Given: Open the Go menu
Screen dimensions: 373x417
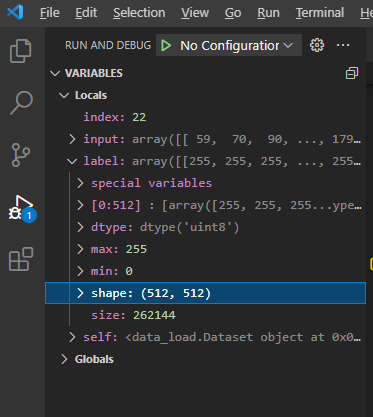Looking at the screenshot, I should [233, 13].
